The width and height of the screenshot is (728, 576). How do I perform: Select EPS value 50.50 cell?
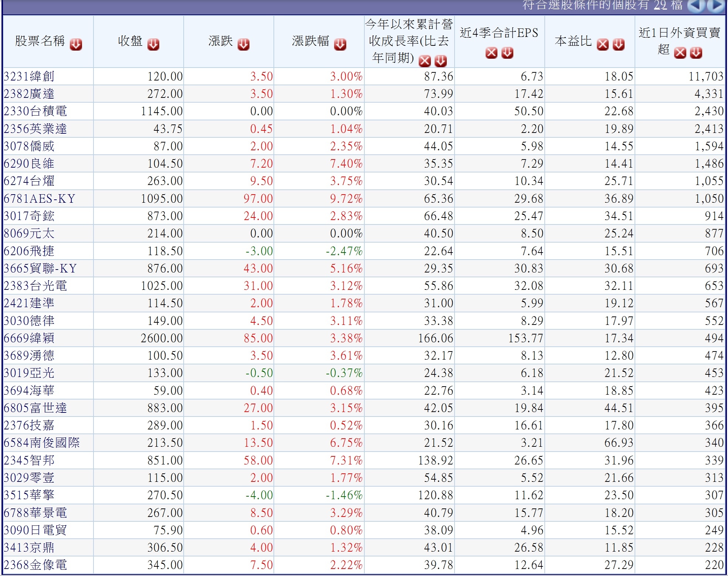click(x=500, y=111)
